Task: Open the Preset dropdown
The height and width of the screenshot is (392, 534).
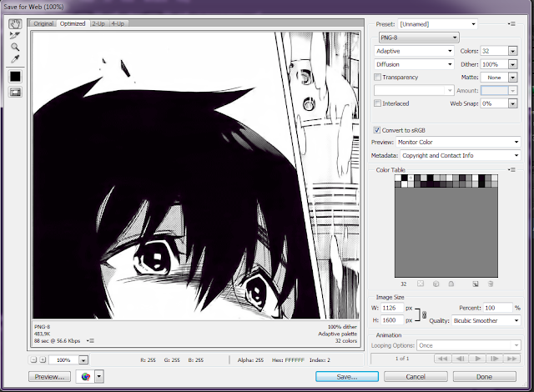Action: click(437, 24)
